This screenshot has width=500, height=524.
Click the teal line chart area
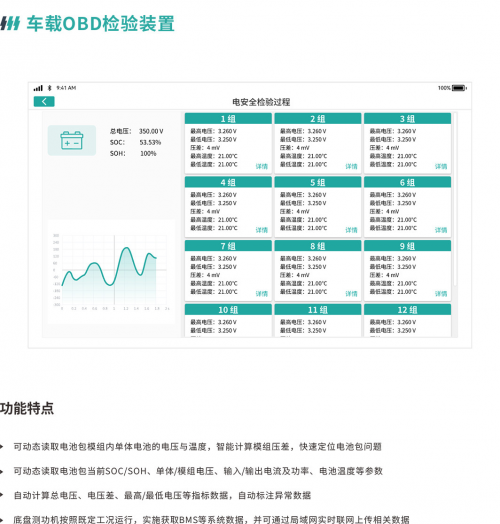111,272
